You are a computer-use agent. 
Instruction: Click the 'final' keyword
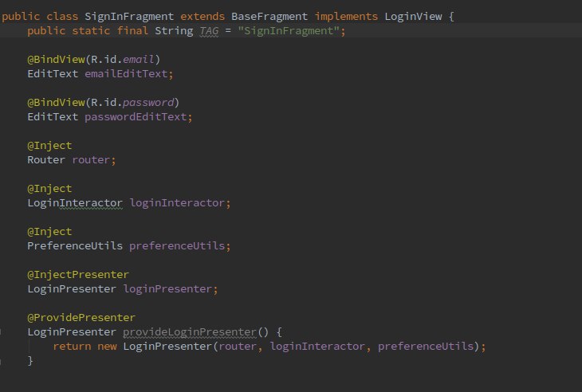pyautogui.click(x=132, y=31)
